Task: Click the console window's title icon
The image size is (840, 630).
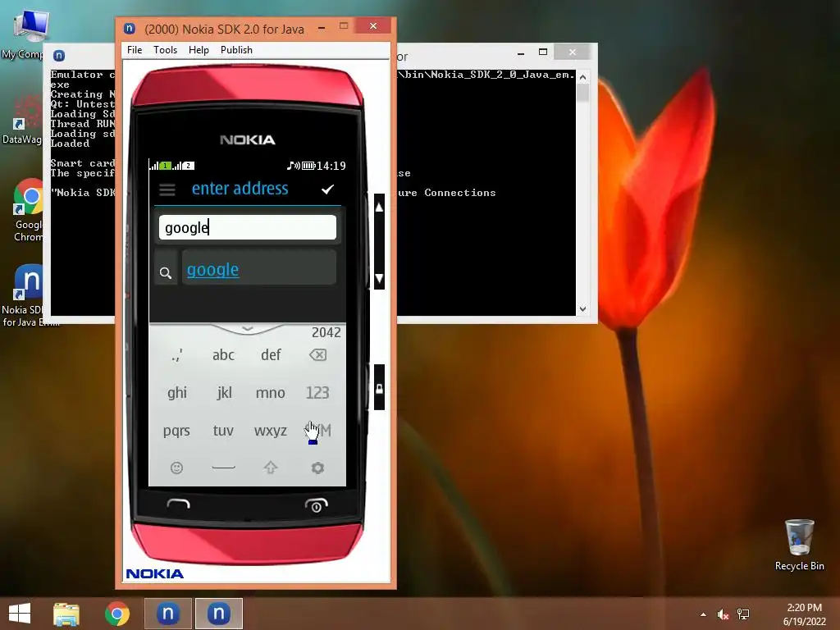Action: tap(59, 56)
